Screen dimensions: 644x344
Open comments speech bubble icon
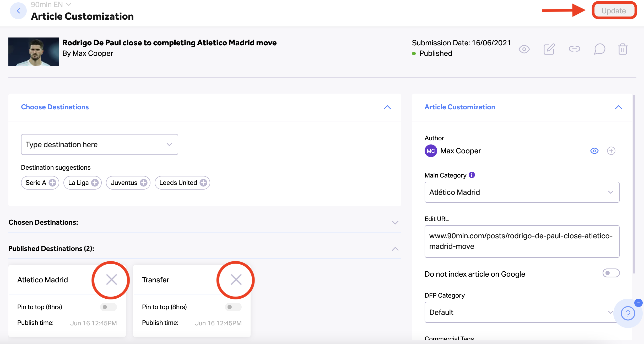599,49
